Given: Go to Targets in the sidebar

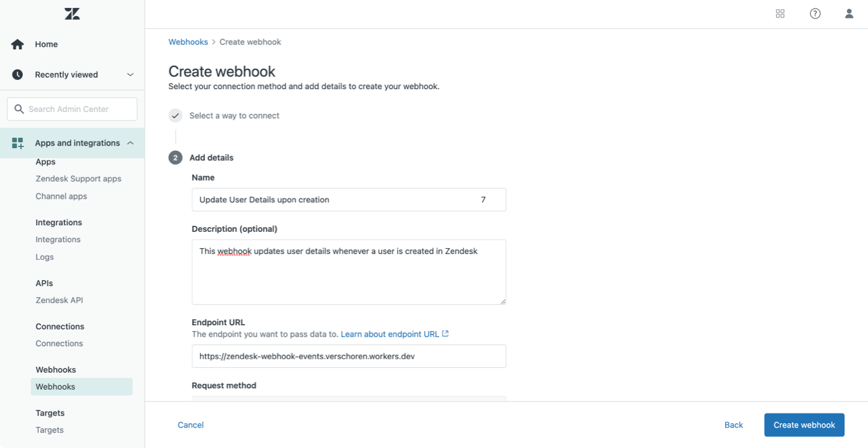Looking at the screenshot, I should point(49,430).
